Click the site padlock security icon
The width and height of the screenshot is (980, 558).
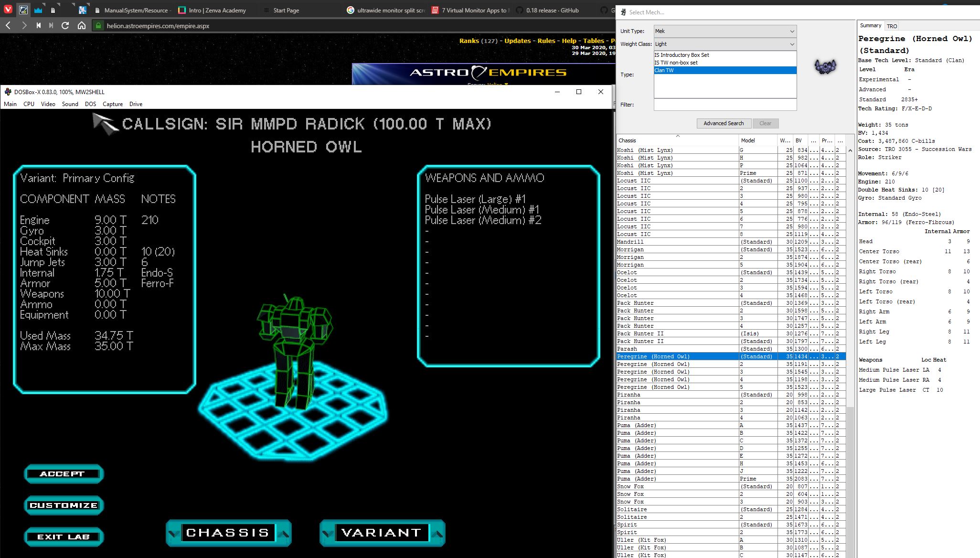click(x=98, y=26)
